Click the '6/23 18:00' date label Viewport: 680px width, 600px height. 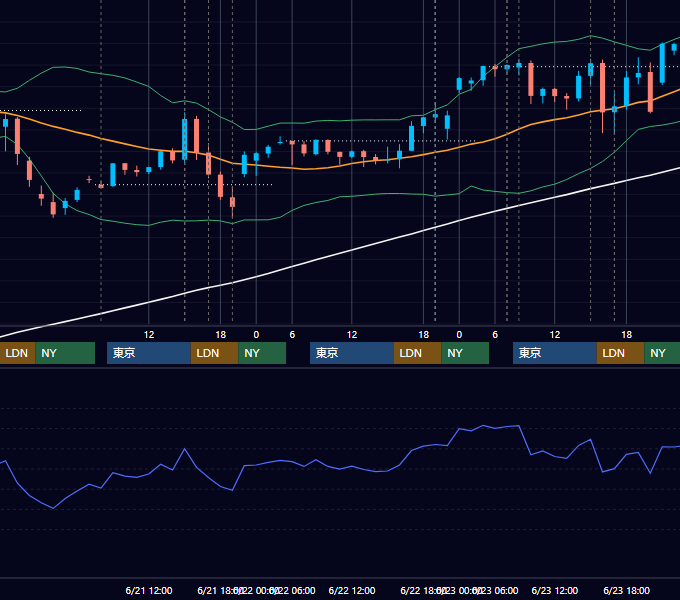pyautogui.click(x=627, y=590)
